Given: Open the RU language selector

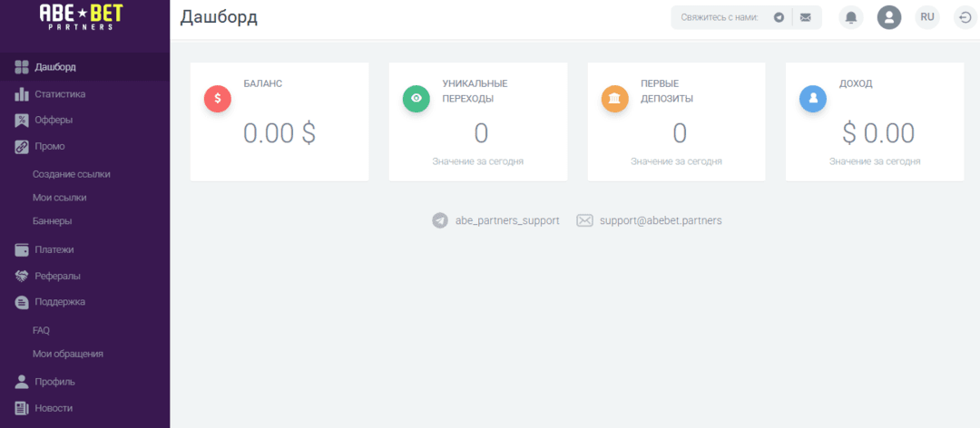Looking at the screenshot, I should point(927,17).
